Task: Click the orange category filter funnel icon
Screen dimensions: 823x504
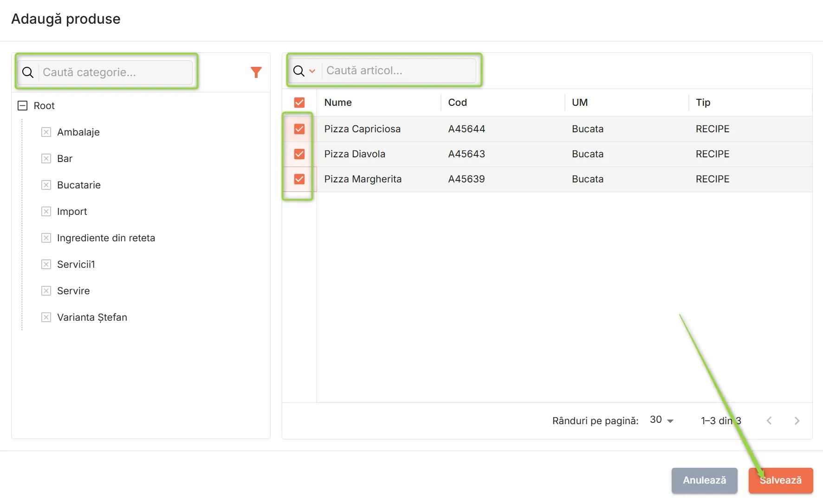Action: coord(256,72)
